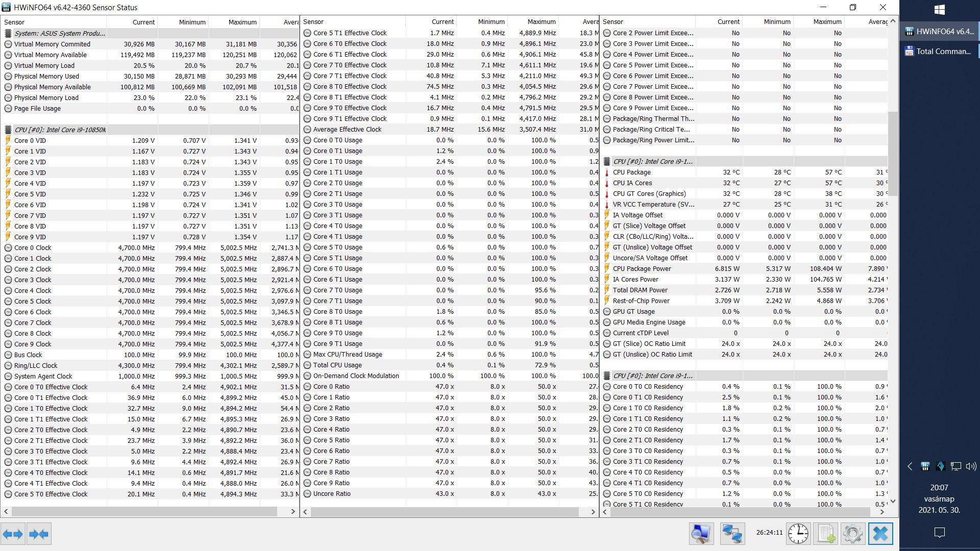
Task: Select the GT (Slice) OC Ratio Limit row
Action: click(x=745, y=344)
